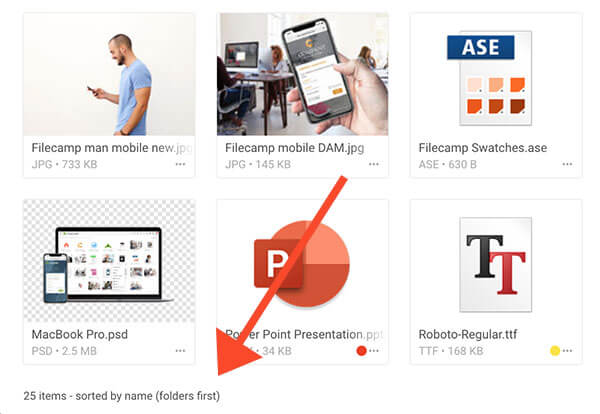Open more options for MacBook Pro.psd
Image resolution: width=600 pixels, height=414 pixels.
point(180,350)
